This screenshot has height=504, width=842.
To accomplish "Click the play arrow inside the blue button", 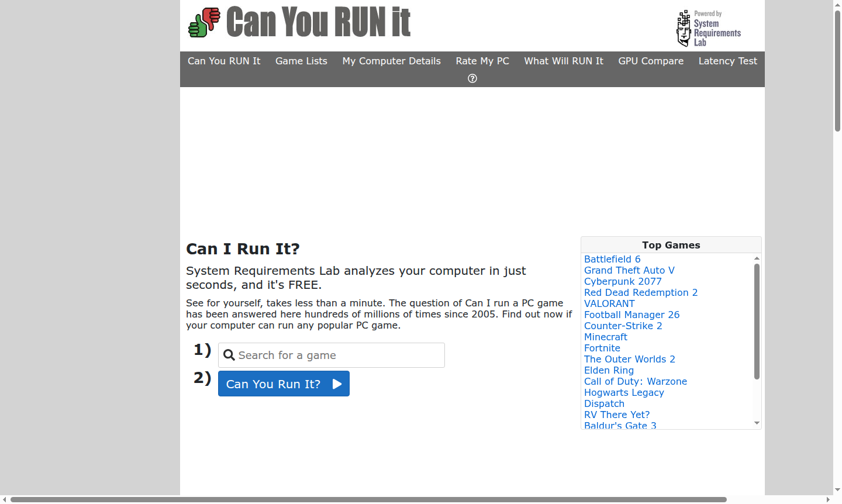I will coord(336,384).
